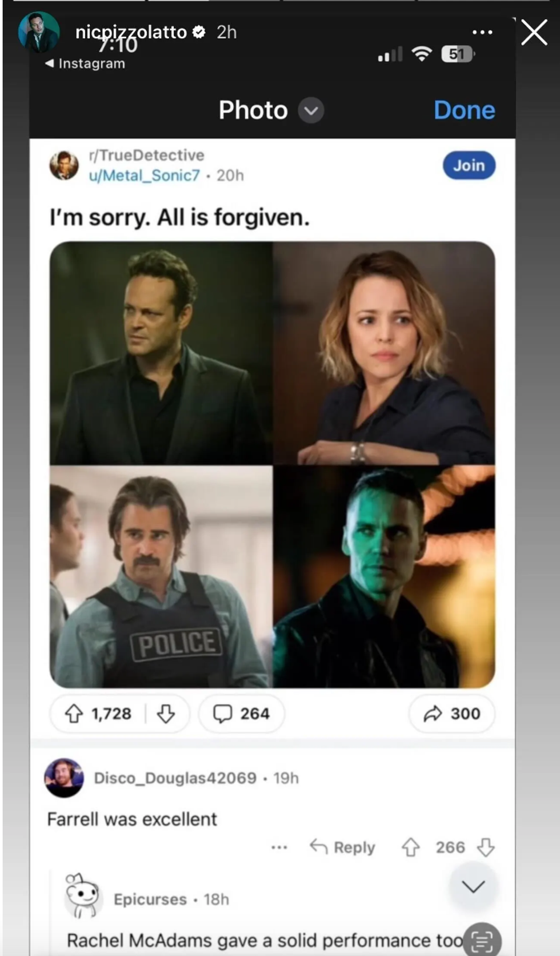Collapse the thread with the floating chevron
The height and width of the screenshot is (956, 560).
pos(473,886)
